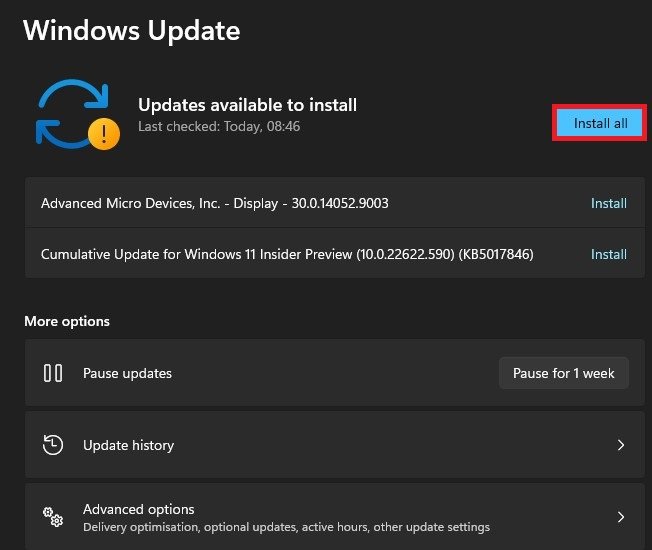Install the Advanced Micro Devices display driver
This screenshot has width=652, height=550.
click(x=609, y=203)
